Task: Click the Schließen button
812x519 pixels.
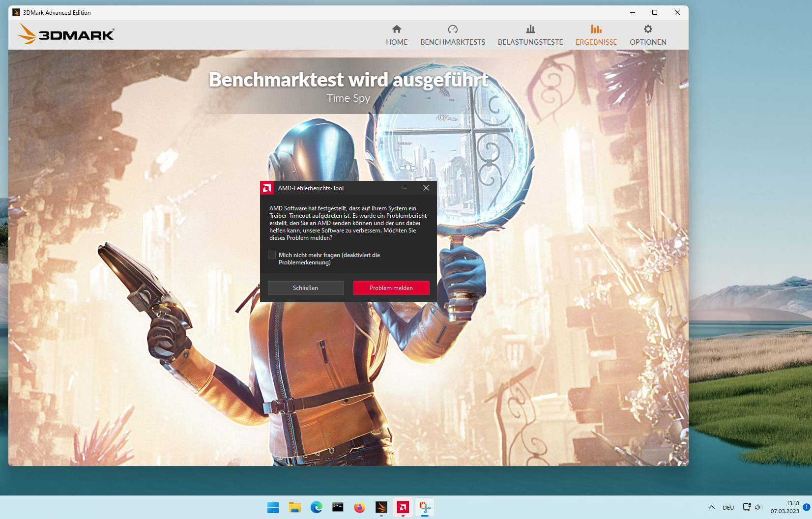Action: (x=306, y=288)
